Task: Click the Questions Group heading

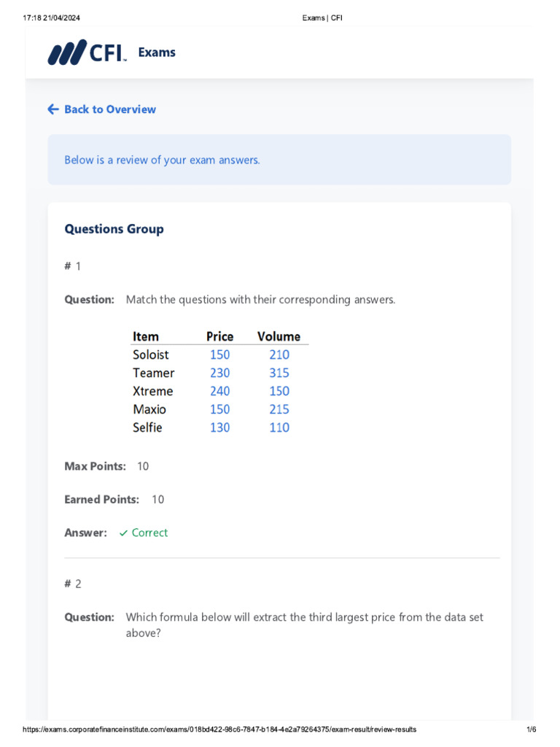Action: coord(114,229)
